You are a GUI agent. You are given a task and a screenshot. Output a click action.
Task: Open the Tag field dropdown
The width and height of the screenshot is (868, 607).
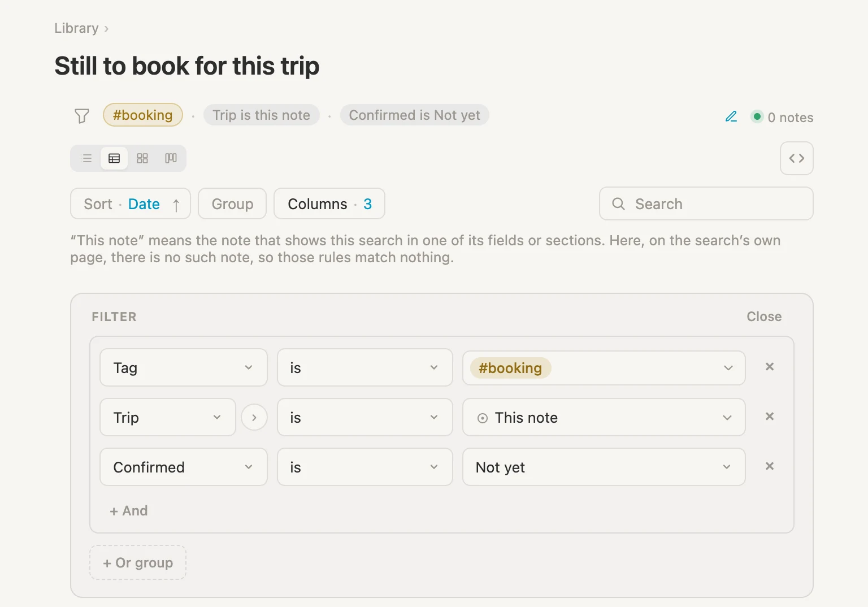click(184, 367)
